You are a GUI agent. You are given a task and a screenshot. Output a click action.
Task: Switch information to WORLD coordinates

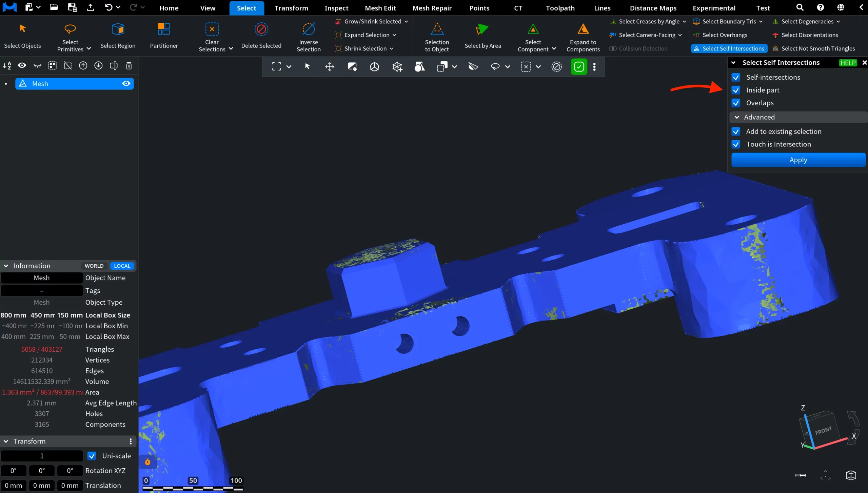(x=94, y=266)
